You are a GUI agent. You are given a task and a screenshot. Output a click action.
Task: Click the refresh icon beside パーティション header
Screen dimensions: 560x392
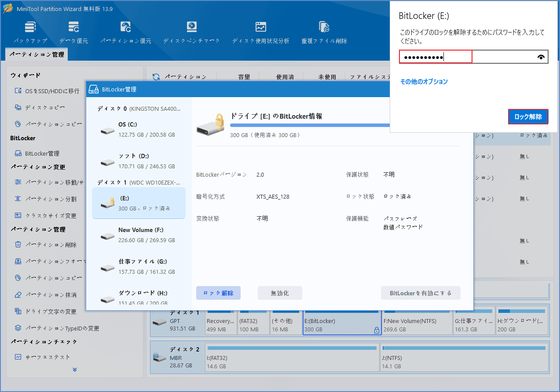click(x=156, y=77)
